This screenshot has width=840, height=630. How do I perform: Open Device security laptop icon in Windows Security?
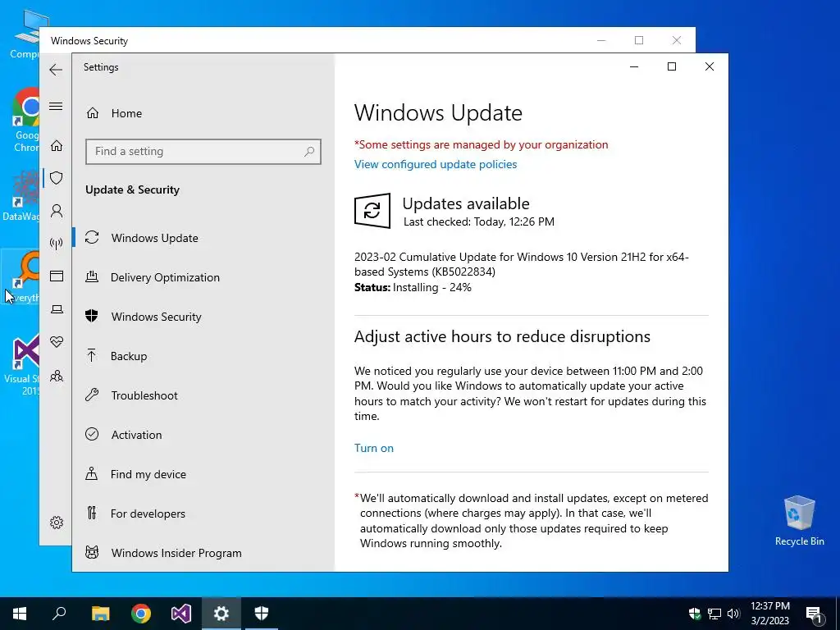coord(57,309)
